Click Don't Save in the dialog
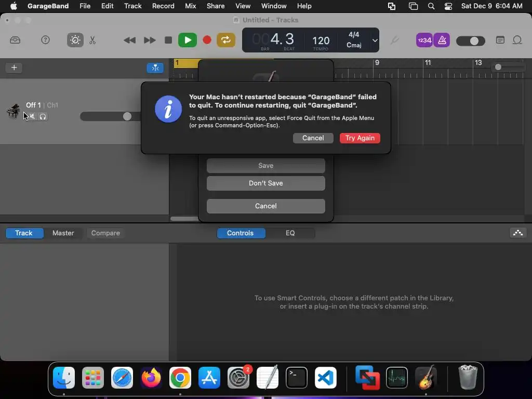 click(x=265, y=183)
